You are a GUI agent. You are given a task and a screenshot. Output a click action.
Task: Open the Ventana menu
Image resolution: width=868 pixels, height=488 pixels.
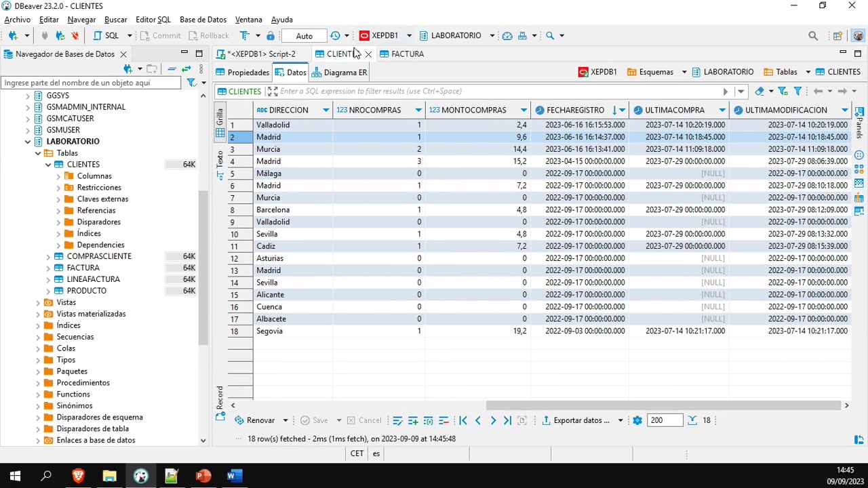coord(248,20)
